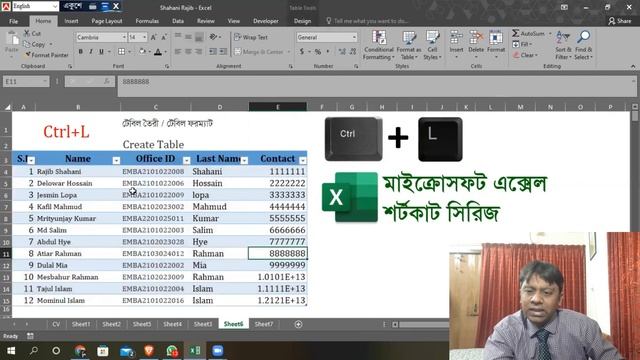Switch to the CV worksheet tab
This screenshot has width=640, height=360.
coord(56,324)
